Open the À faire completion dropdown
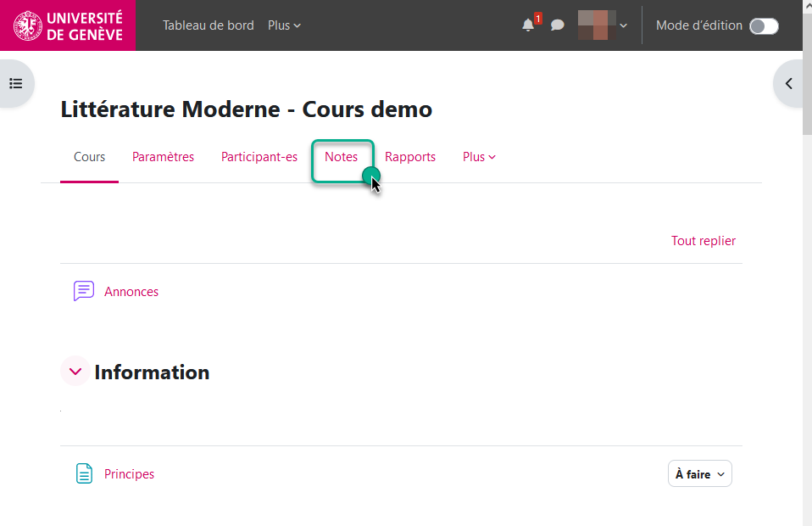Screen dimensions: 812x526 tap(699, 474)
